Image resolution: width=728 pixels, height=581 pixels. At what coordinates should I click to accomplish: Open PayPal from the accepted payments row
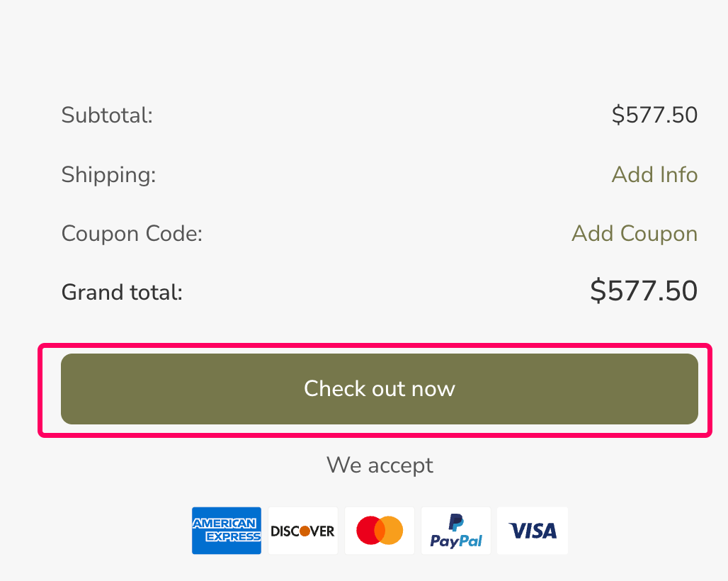click(x=455, y=531)
